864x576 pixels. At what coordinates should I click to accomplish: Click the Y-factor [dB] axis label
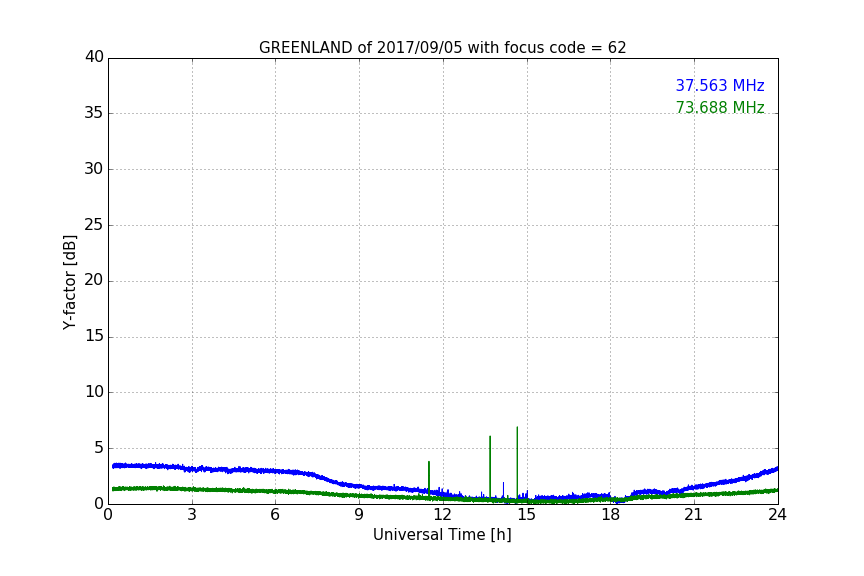pos(69,282)
